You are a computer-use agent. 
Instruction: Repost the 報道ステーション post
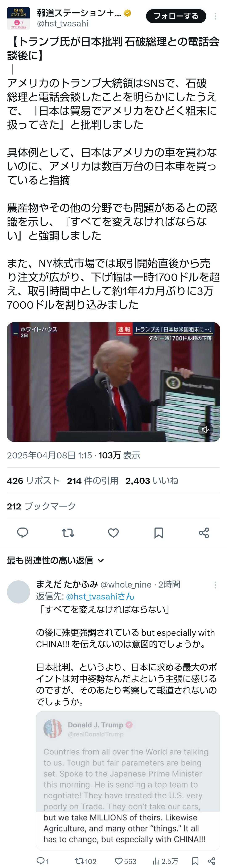pos(68,533)
